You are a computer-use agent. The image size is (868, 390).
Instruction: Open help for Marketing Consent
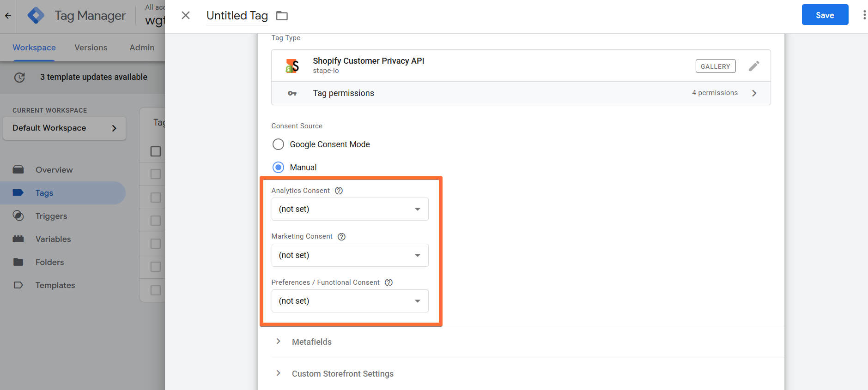(x=341, y=237)
